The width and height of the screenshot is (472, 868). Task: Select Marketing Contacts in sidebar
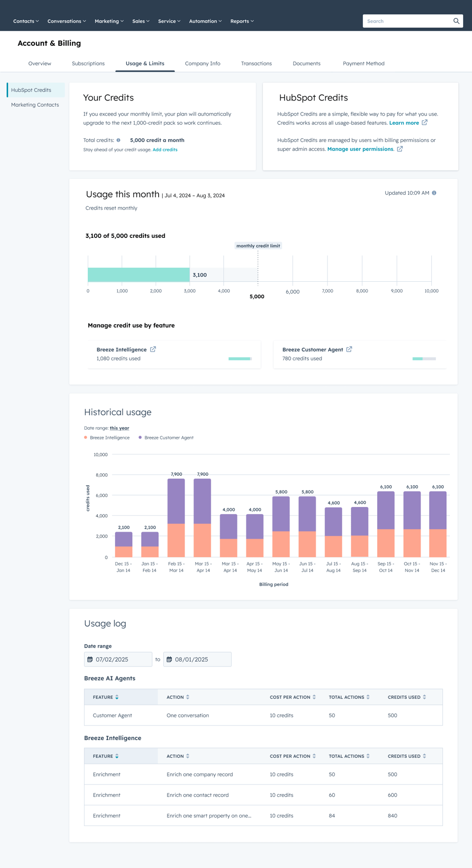35,105
